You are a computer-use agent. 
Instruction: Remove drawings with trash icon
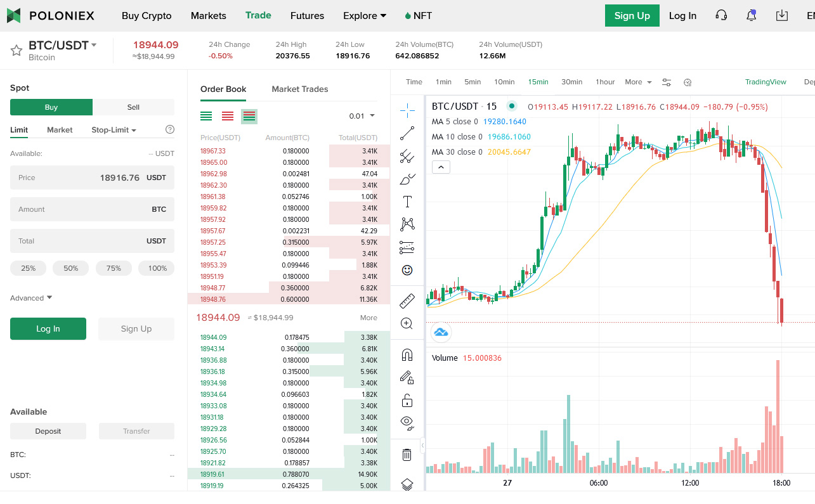pos(407,455)
